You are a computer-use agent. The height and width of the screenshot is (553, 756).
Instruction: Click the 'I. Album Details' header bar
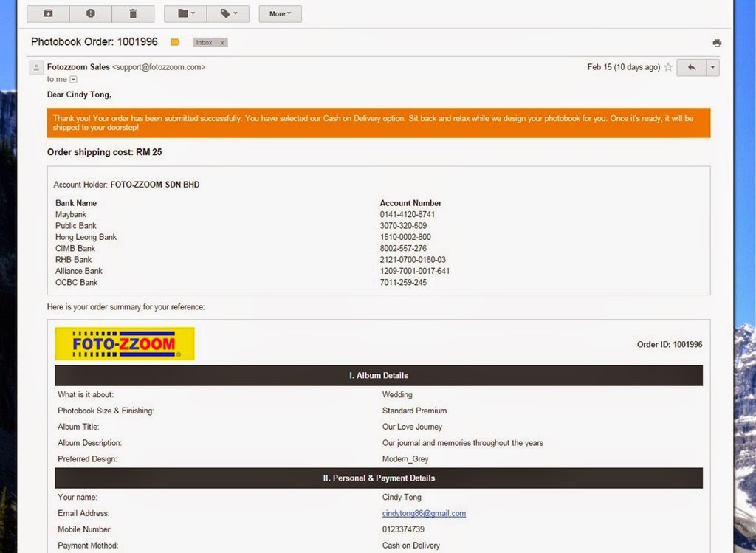379,375
